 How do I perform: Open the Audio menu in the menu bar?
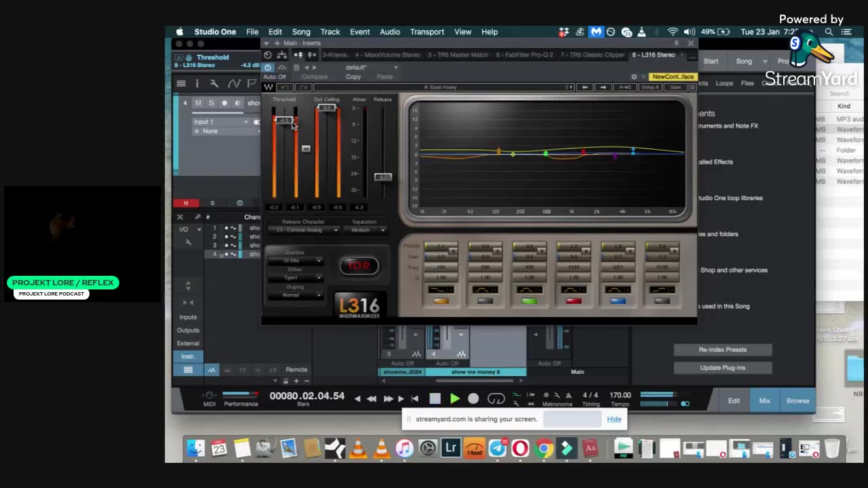coord(389,32)
